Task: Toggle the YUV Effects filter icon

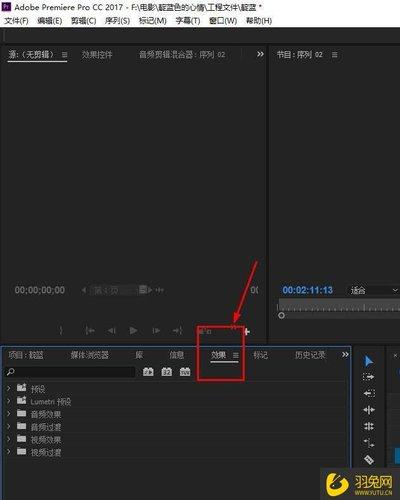Action: click(185, 372)
